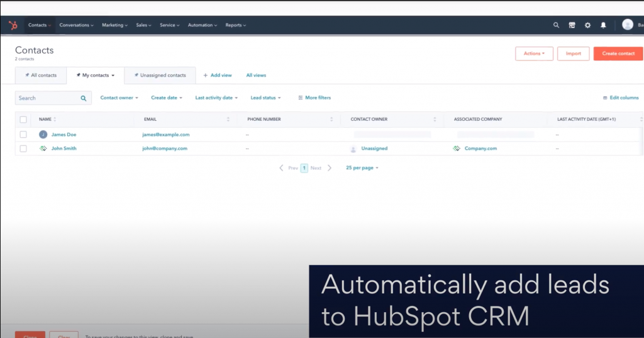Click the Company.com logo icon
The height and width of the screenshot is (338, 644).
pos(457,149)
